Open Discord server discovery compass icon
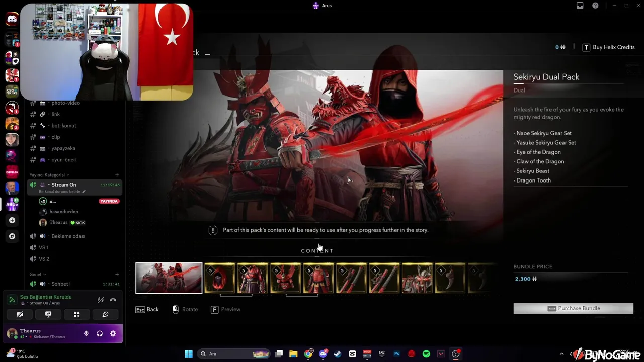 [12, 236]
